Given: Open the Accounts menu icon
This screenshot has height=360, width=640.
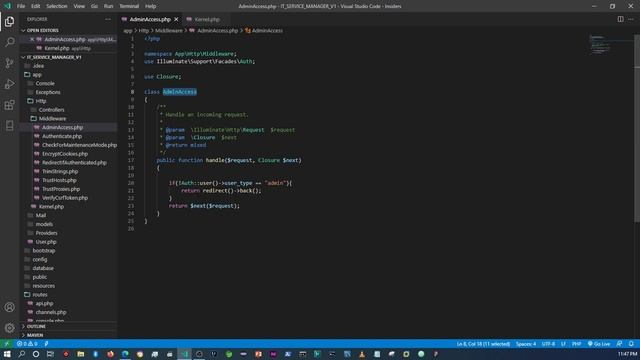Looking at the screenshot, I should coord(9,307).
